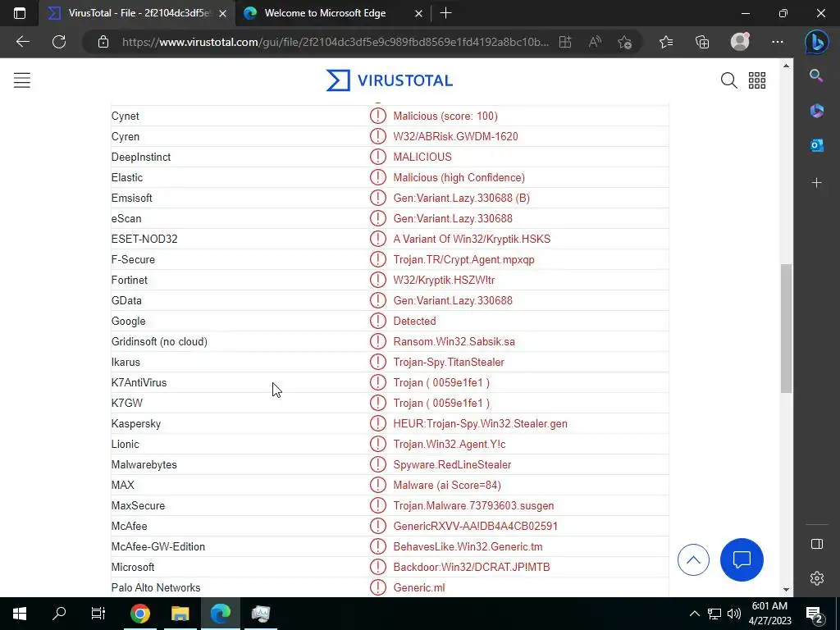Select 'Backdoor:Win32/DCRAT.JP!MTB' text
This screenshot has height=630, width=840.
pos(472,567)
